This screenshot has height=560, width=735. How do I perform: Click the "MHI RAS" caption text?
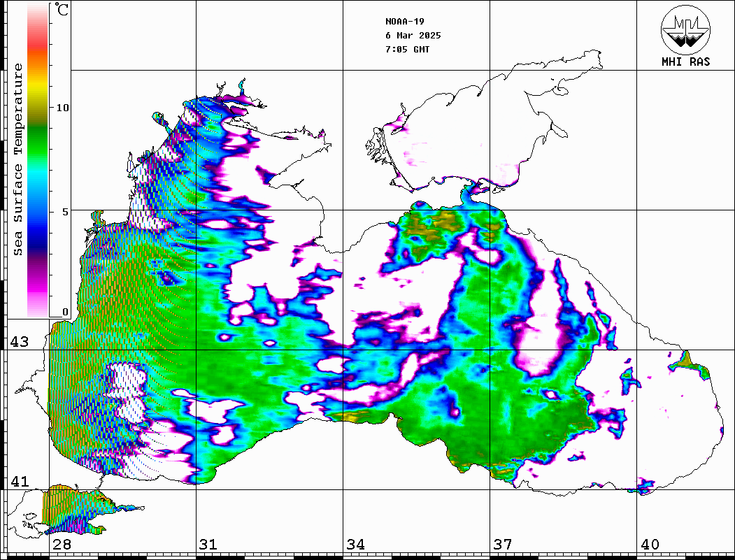(685, 62)
